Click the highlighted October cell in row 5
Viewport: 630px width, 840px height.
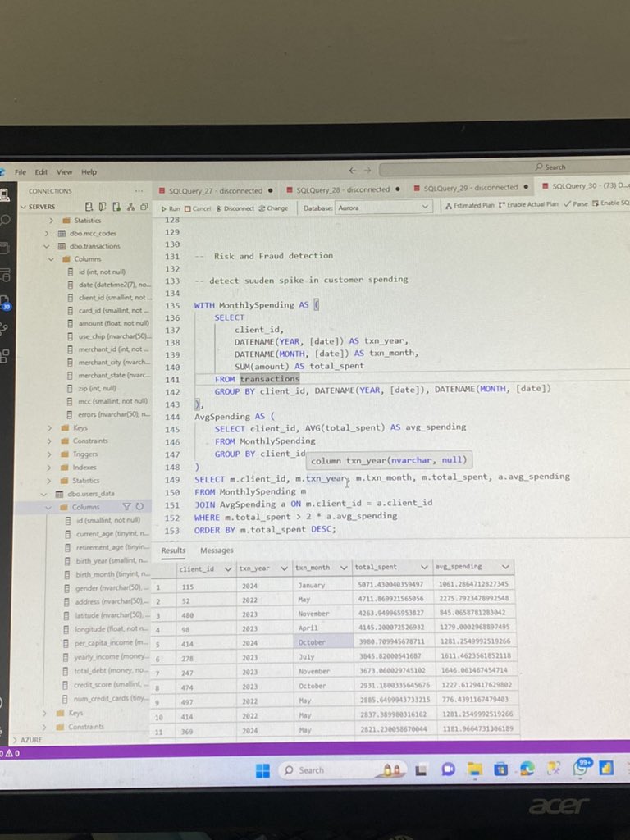(323, 641)
